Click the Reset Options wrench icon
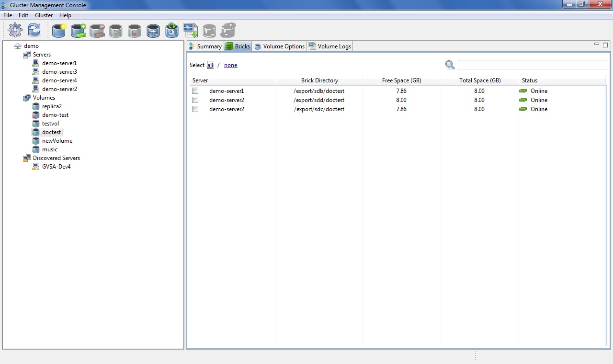Screen dimensions: 613x364 pos(172,31)
